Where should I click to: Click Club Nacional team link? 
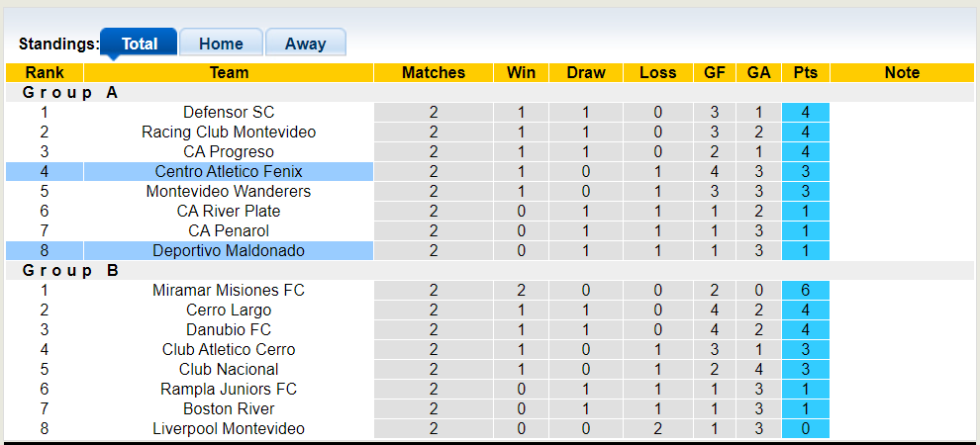229,370
